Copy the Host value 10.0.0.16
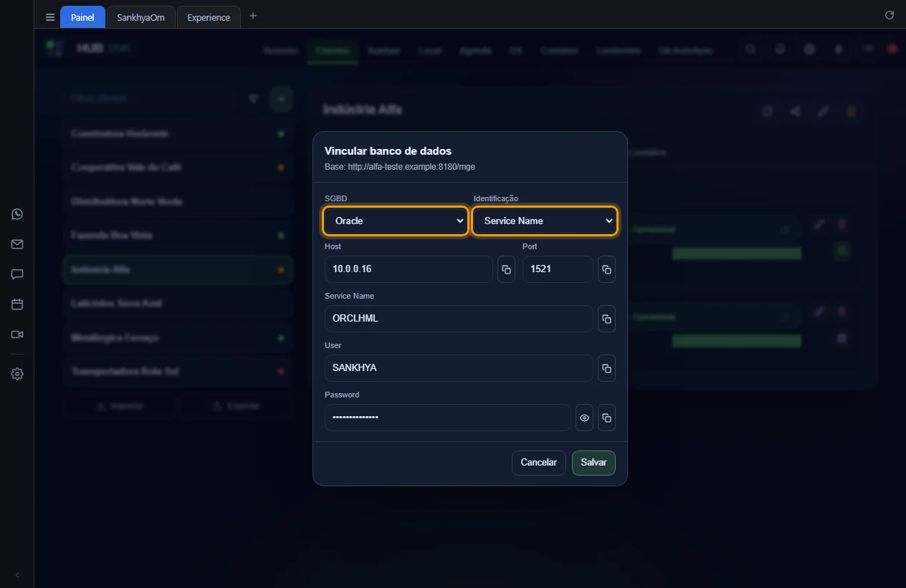Image resolution: width=906 pixels, height=588 pixels. 506,269
